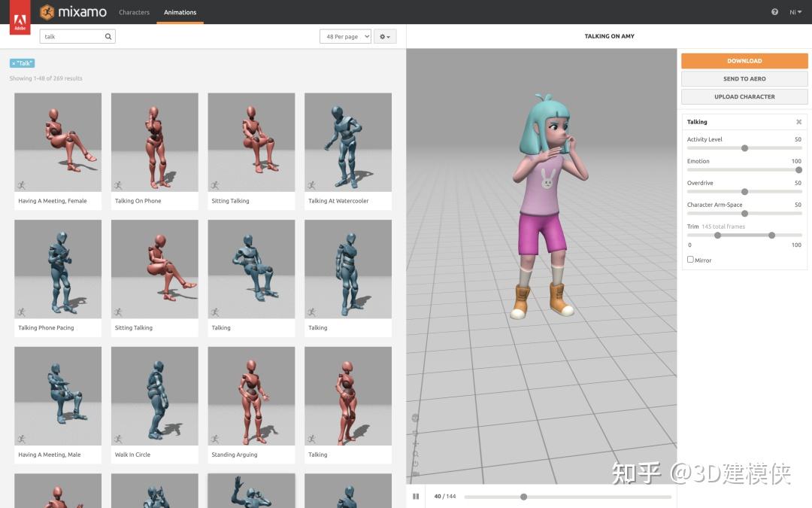
Task: Click the "TALKING ON AMY" title
Action: pos(610,36)
